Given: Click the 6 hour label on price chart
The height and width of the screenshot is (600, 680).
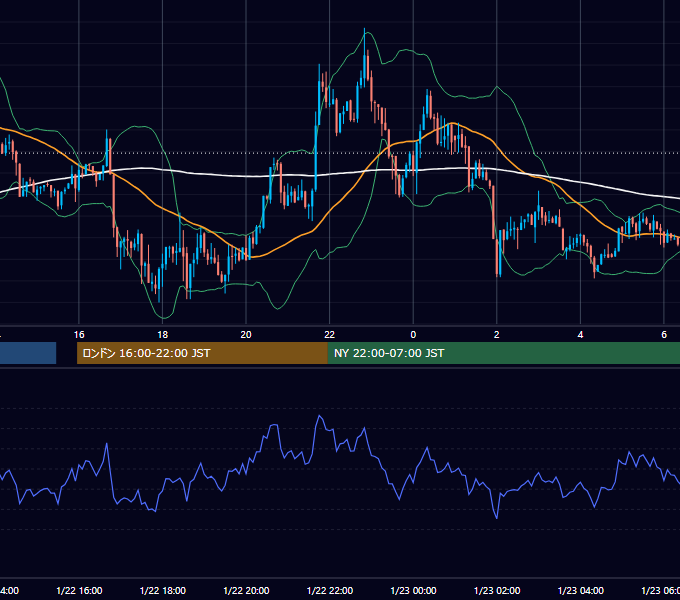Looking at the screenshot, I should pyautogui.click(x=664, y=335).
